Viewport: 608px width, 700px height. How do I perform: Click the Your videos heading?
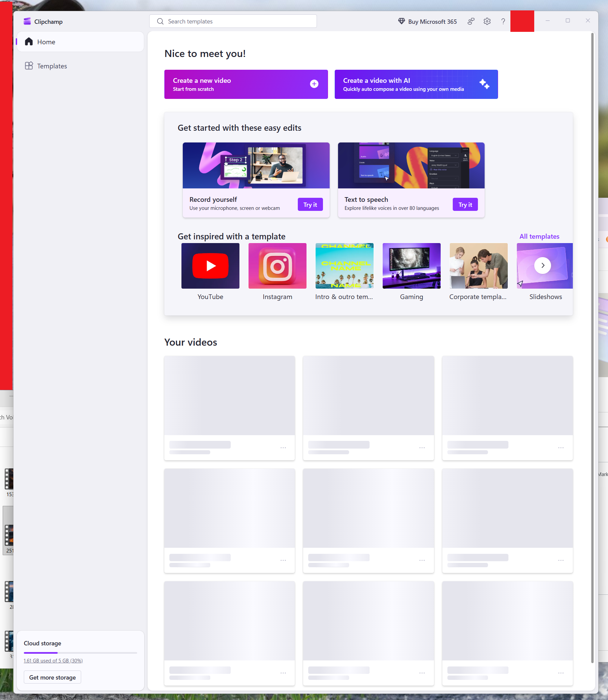pyautogui.click(x=191, y=342)
